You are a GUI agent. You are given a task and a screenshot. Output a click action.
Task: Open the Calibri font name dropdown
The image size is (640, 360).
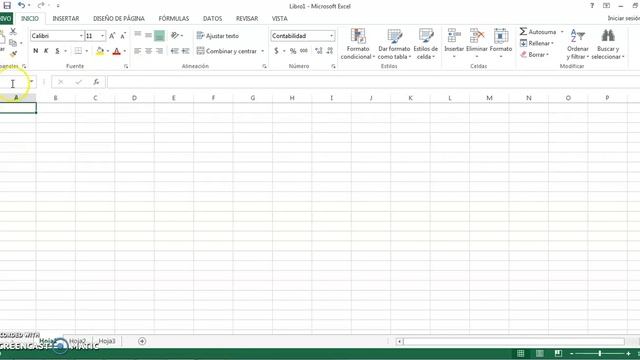[x=81, y=36]
